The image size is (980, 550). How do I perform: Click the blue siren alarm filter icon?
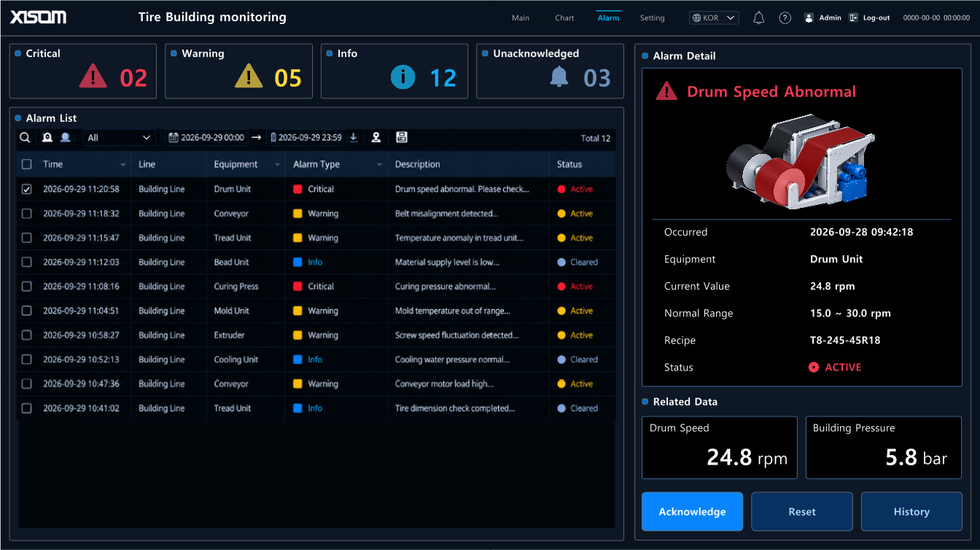point(66,137)
